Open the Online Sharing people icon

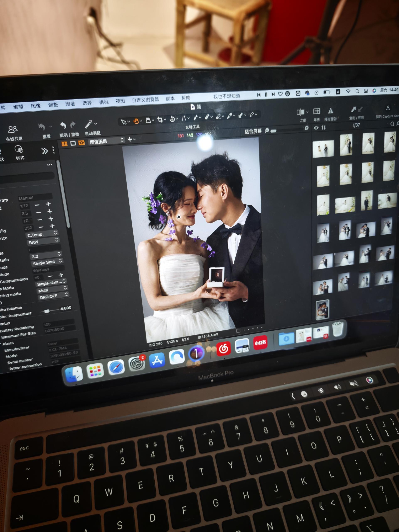tap(13, 130)
